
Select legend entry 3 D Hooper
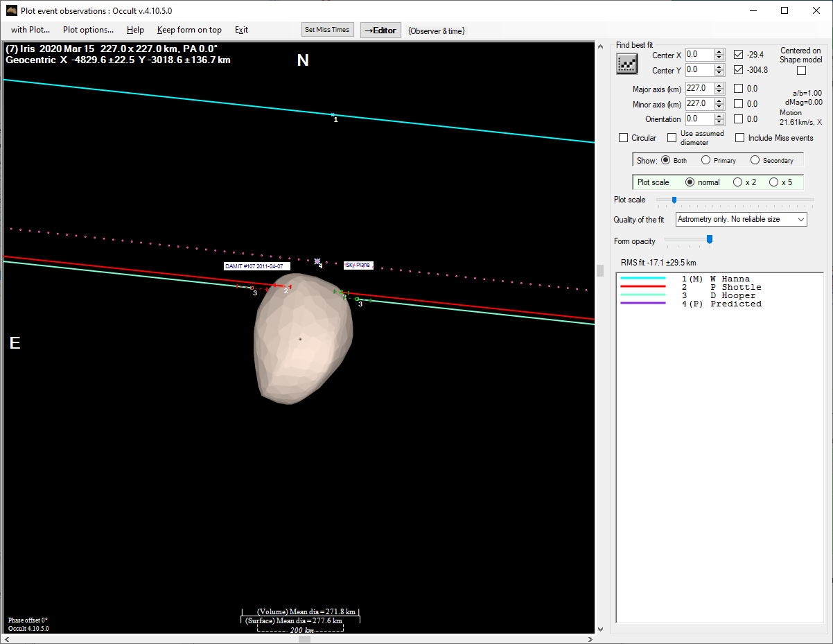point(720,295)
